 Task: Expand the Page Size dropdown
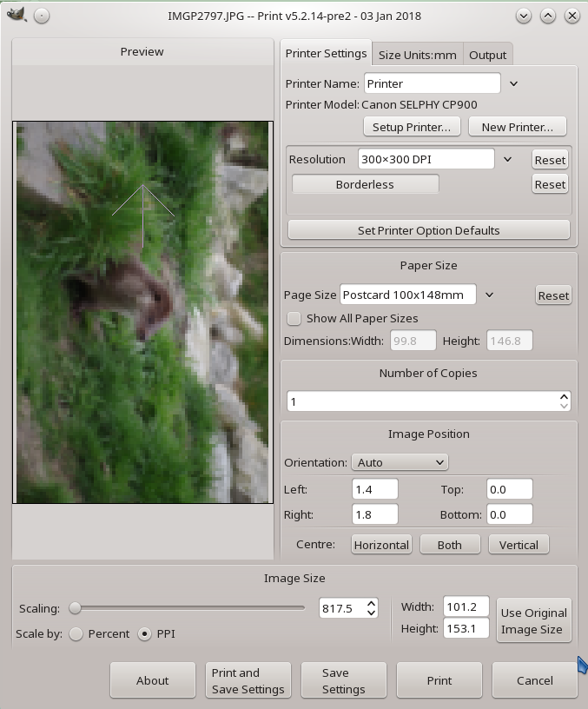click(489, 295)
